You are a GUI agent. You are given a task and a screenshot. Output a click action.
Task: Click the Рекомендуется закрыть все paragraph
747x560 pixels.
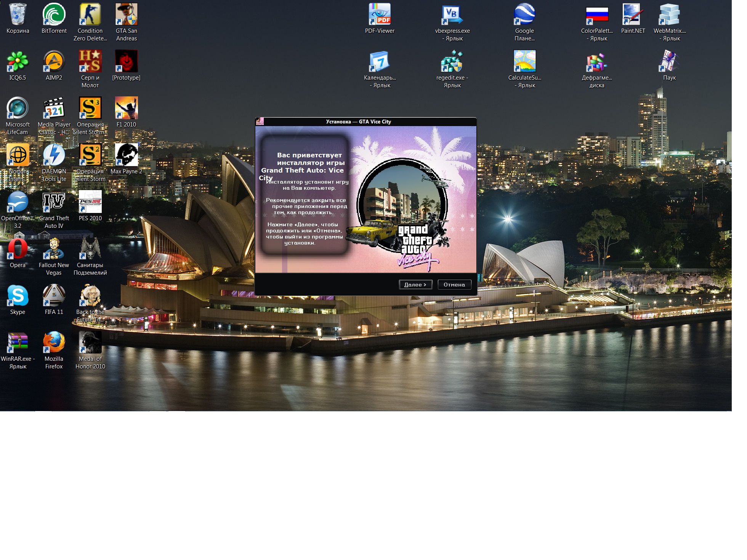306,206
